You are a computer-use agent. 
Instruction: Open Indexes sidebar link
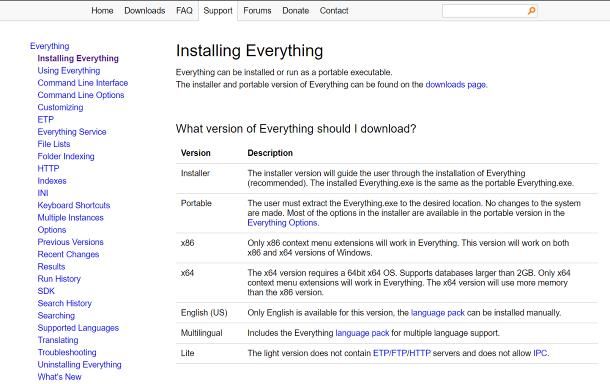coord(52,181)
